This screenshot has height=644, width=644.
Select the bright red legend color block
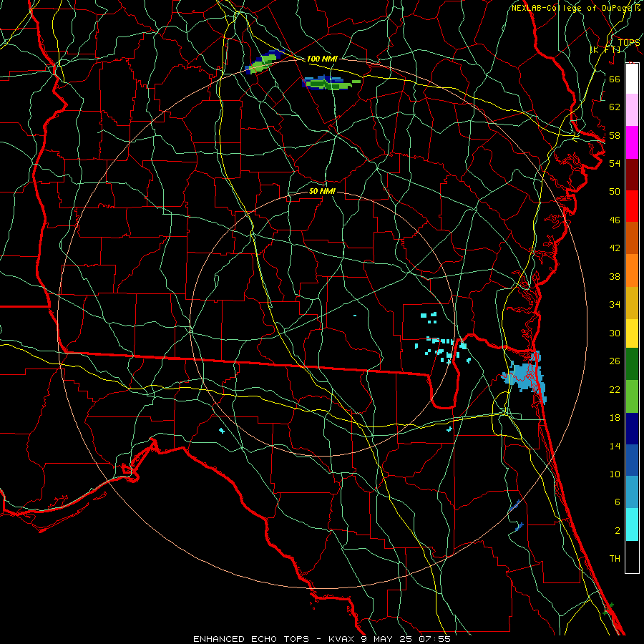632,206
